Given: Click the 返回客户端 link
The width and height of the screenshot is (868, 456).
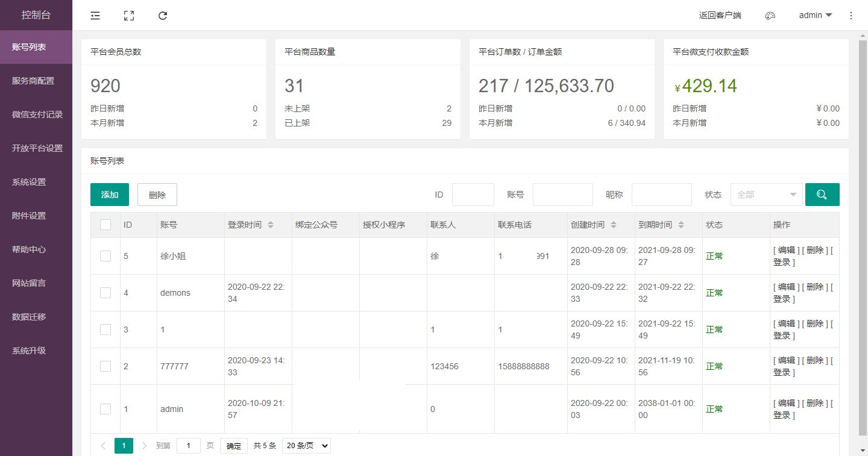Looking at the screenshot, I should [x=720, y=16].
